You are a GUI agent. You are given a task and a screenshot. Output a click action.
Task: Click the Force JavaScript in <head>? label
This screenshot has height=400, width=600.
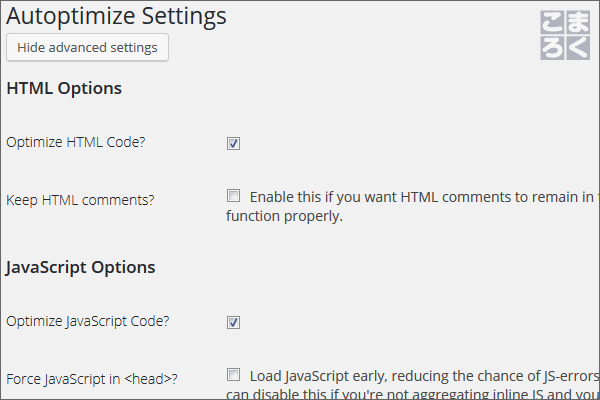click(92, 379)
